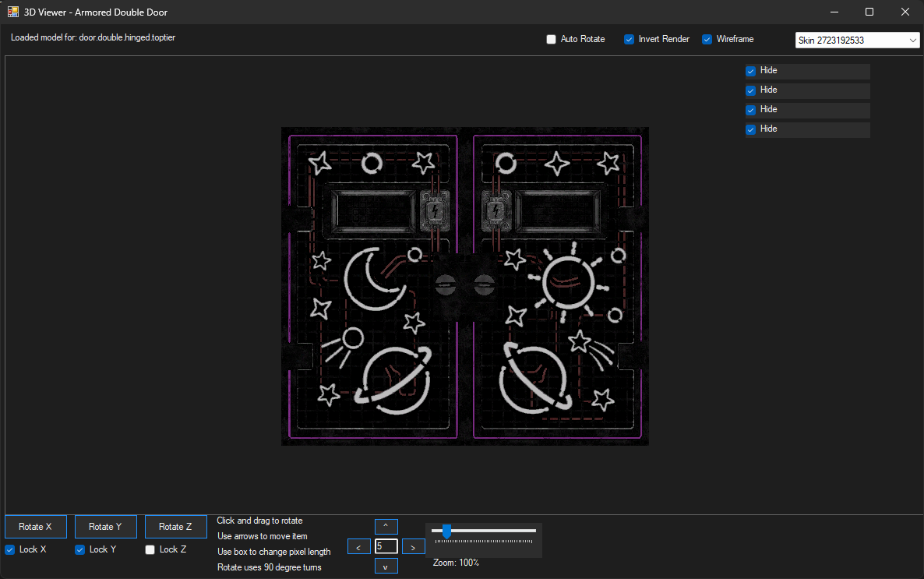Toggle the second Hide checkbox from the top
This screenshot has height=579, width=924.
[750, 91]
